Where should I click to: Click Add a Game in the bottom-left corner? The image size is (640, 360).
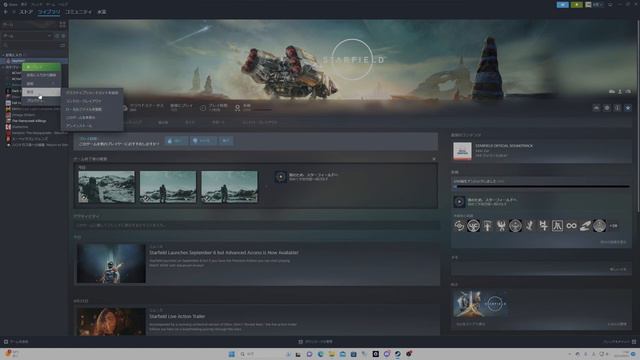click(x=16, y=342)
